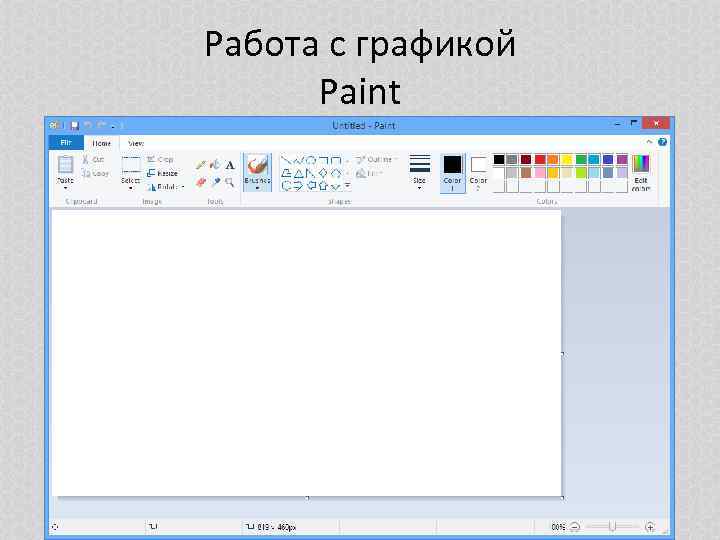Image resolution: width=720 pixels, height=540 pixels.
Task: Click the Cut button
Action: (93, 159)
